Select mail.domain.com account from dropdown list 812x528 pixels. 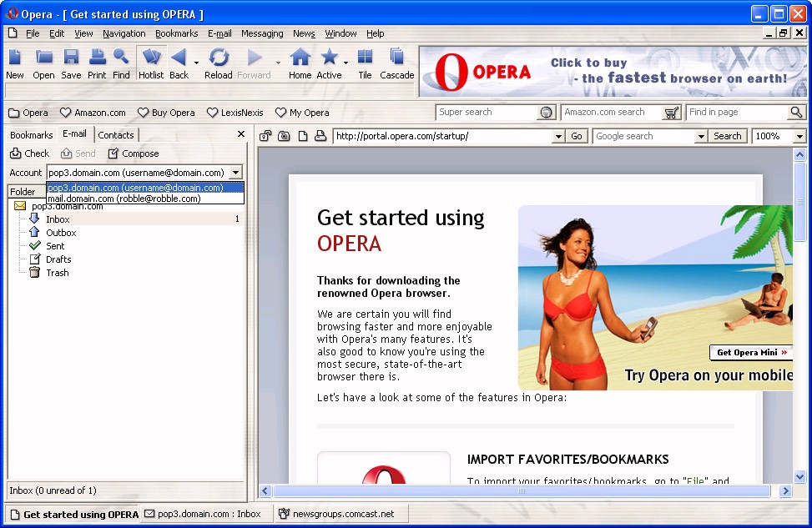click(x=124, y=199)
